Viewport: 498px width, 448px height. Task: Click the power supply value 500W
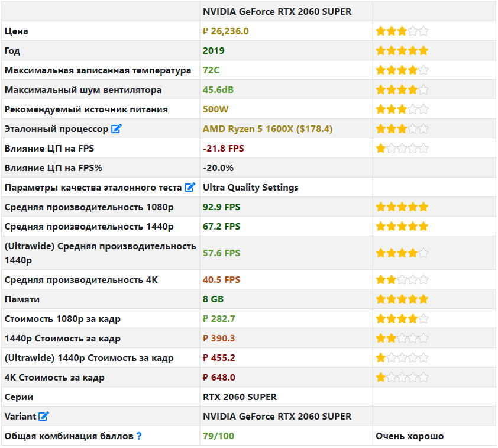click(x=216, y=109)
